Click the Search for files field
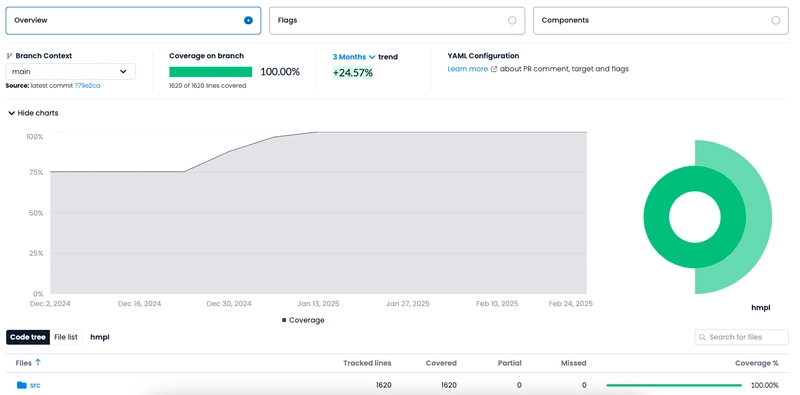This screenshot has width=800, height=395. [741, 337]
